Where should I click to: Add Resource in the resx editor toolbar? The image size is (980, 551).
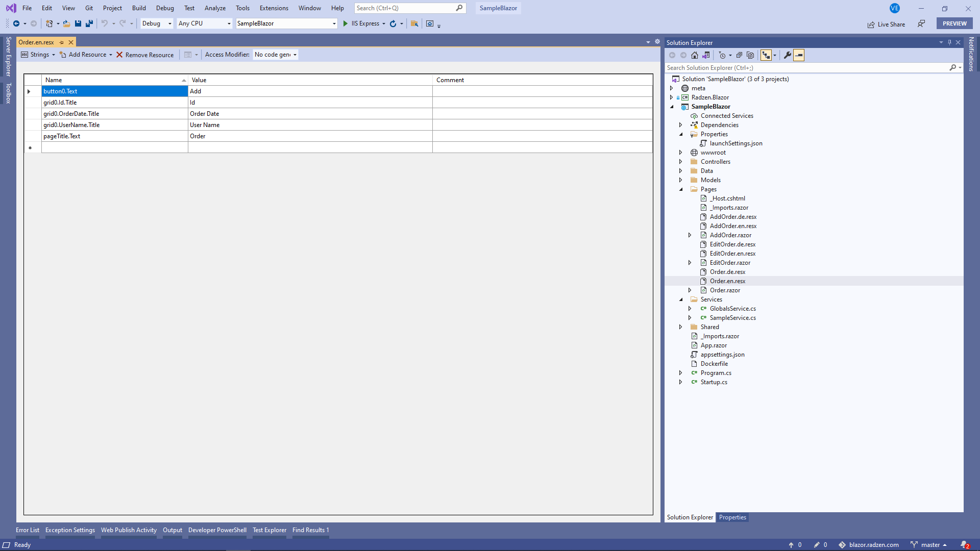tap(86, 55)
